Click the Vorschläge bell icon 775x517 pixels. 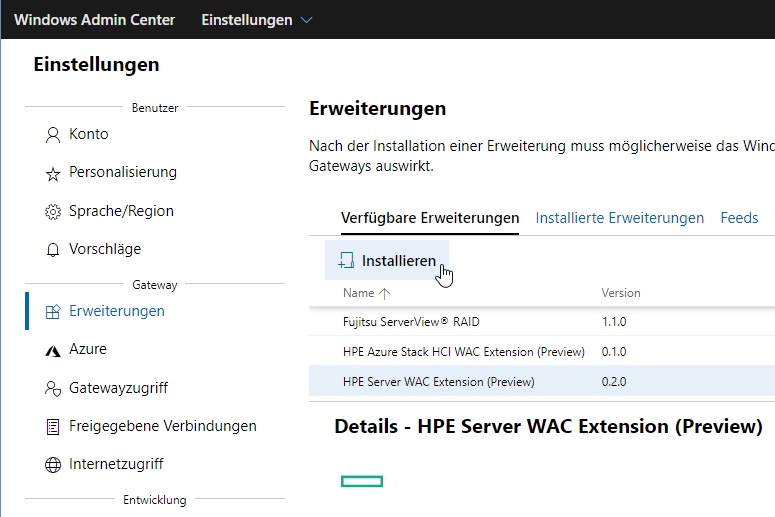[x=53, y=250]
